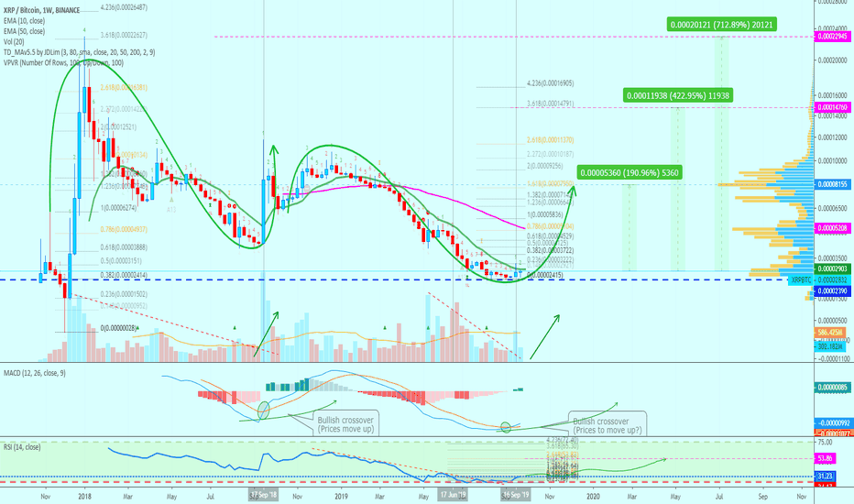Click the 0.236(0.00001502) Fibonacci level label
This screenshot has width=854, height=504.
[x=124, y=294]
